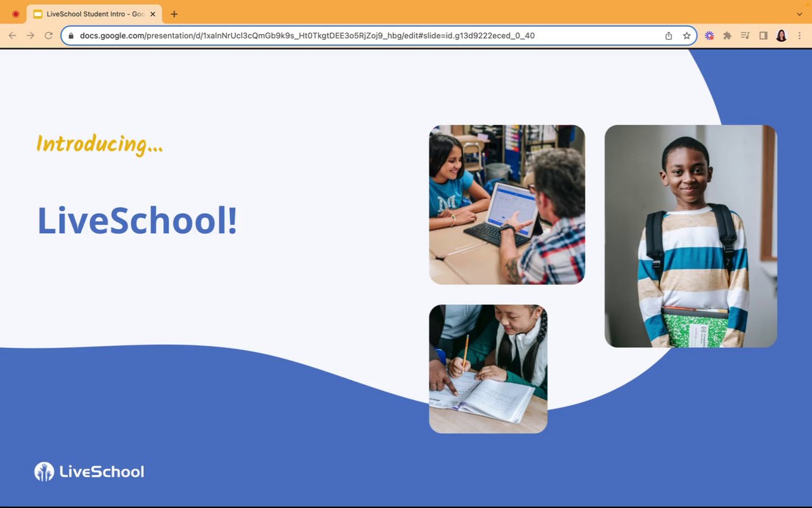Click the photo of girl writing notebook

(488, 369)
